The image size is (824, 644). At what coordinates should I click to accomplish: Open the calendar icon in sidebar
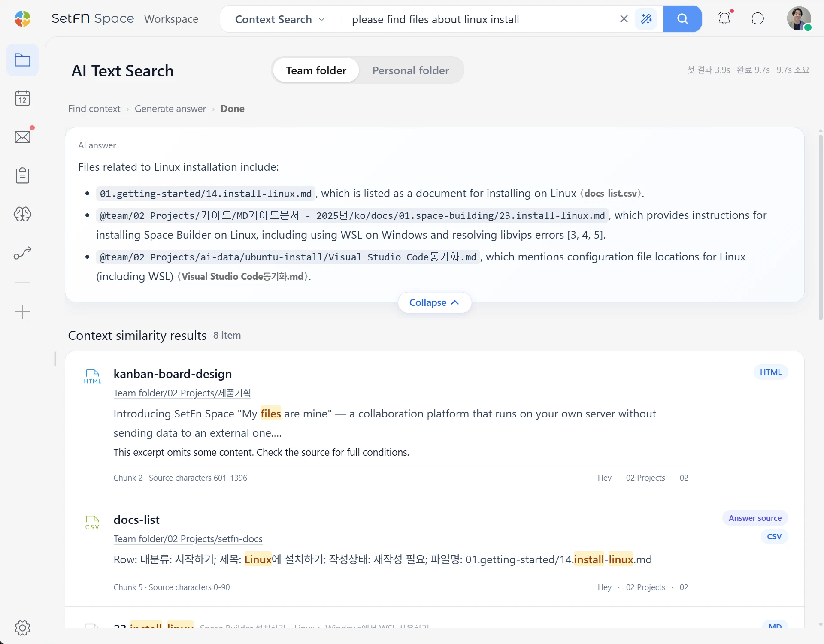click(22, 98)
